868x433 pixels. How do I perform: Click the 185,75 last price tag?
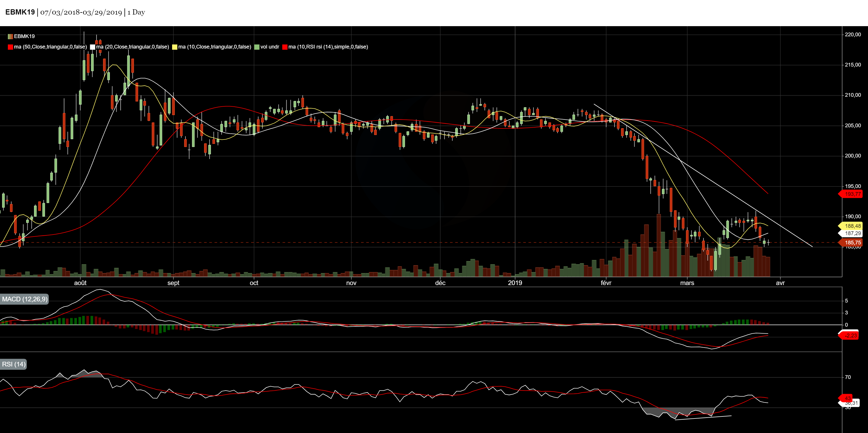click(x=851, y=243)
